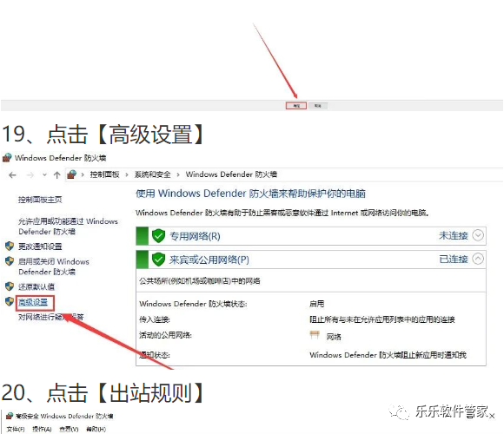
Task: Select Windows Defender 防火墙 breadcrumb segment
Action: pos(231,174)
